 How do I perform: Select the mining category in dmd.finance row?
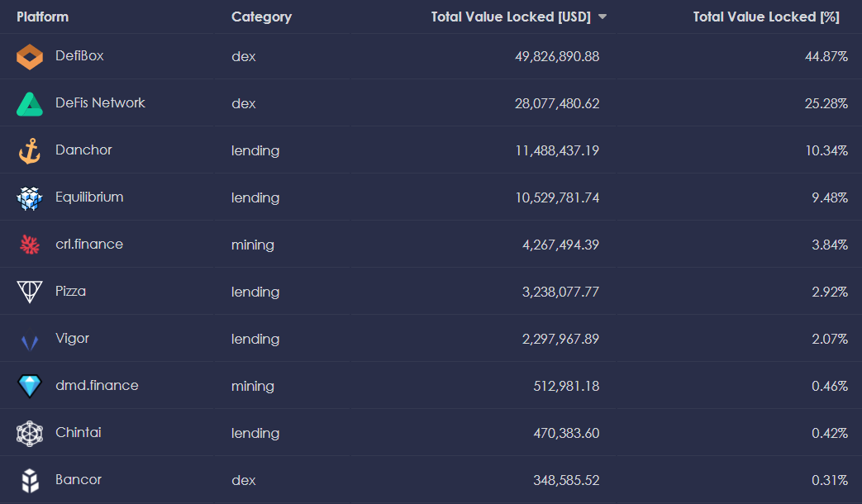[253, 387]
